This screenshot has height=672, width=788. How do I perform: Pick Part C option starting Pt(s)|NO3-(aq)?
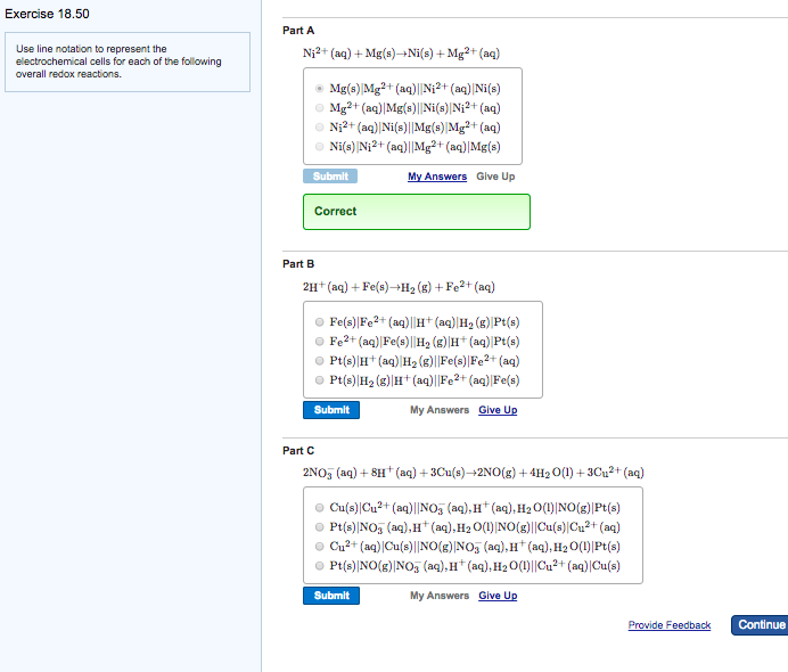click(319, 527)
